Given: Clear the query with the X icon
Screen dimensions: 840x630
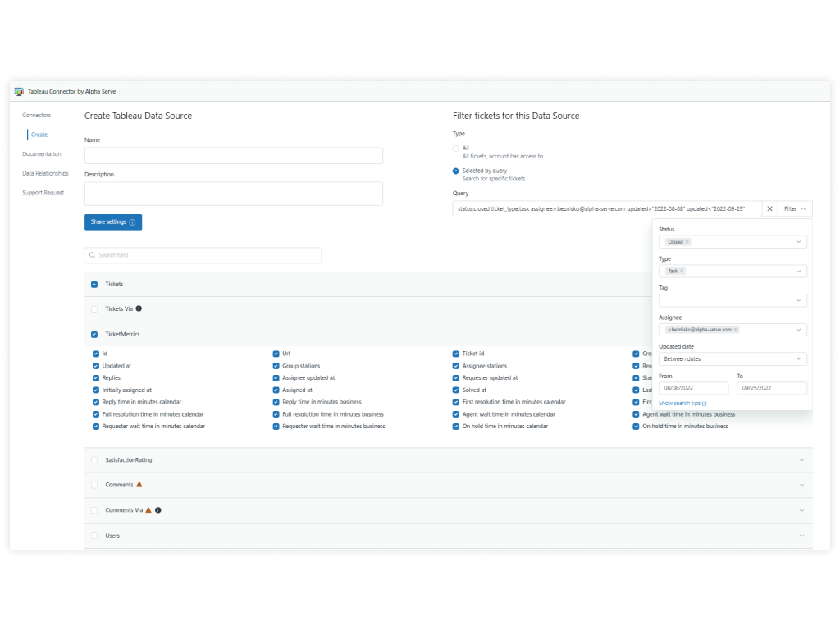Looking at the screenshot, I should pyautogui.click(x=769, y=208).
